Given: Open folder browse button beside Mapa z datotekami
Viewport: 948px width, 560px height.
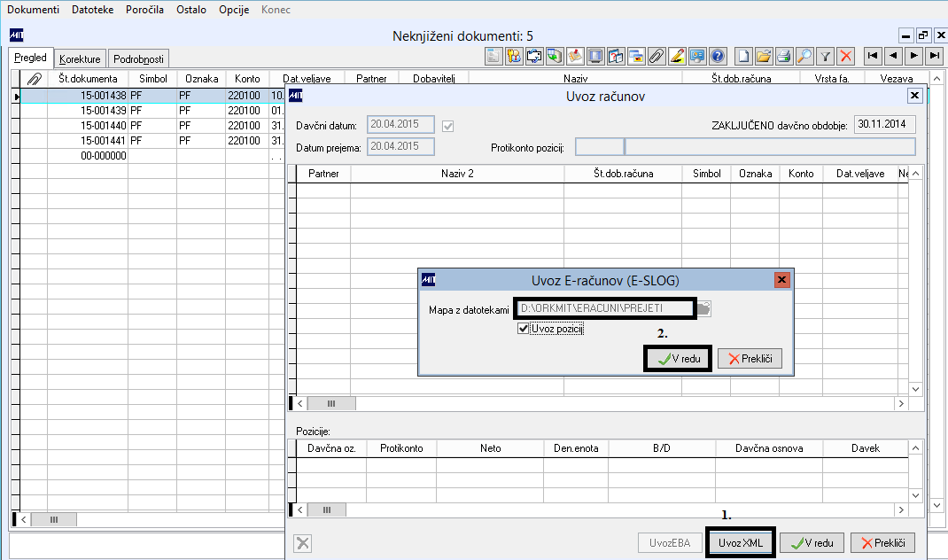Looking at the screenshot, I should pos(704,308).
